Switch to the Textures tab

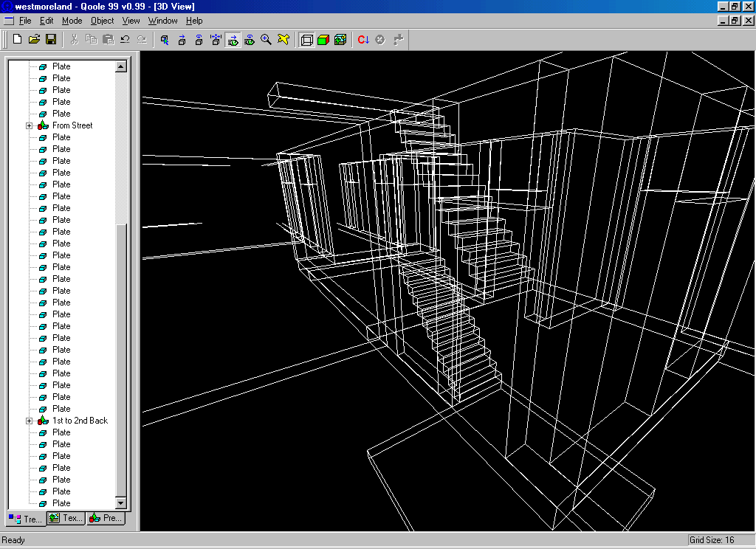[x=66, y=518]
